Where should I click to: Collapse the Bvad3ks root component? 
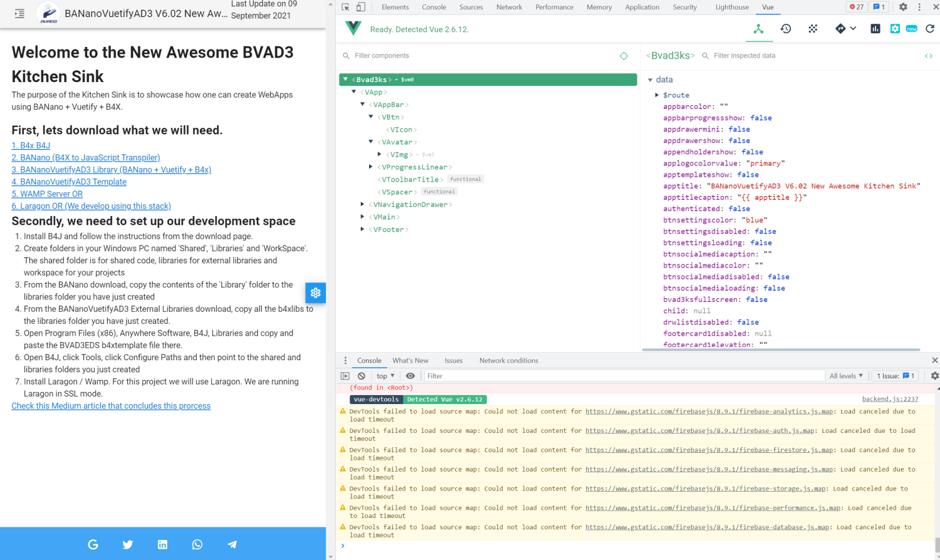pyautogui.click(x=345, y=80)
